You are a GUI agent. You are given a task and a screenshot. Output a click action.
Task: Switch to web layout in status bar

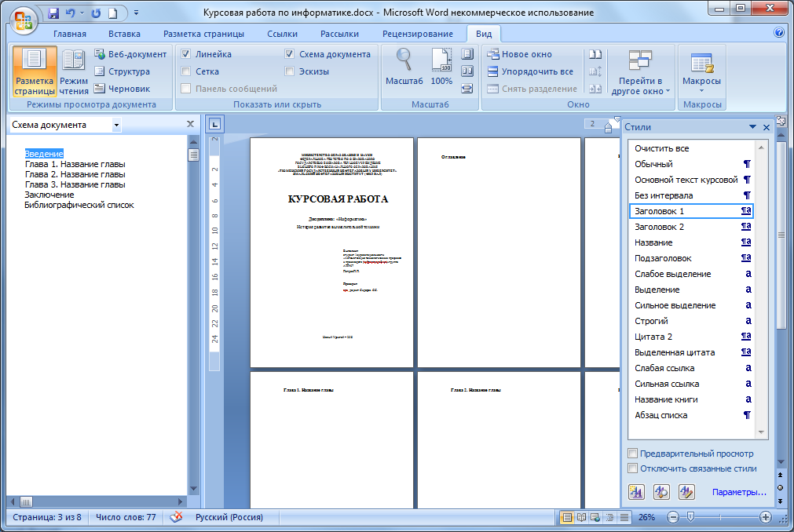595,517
